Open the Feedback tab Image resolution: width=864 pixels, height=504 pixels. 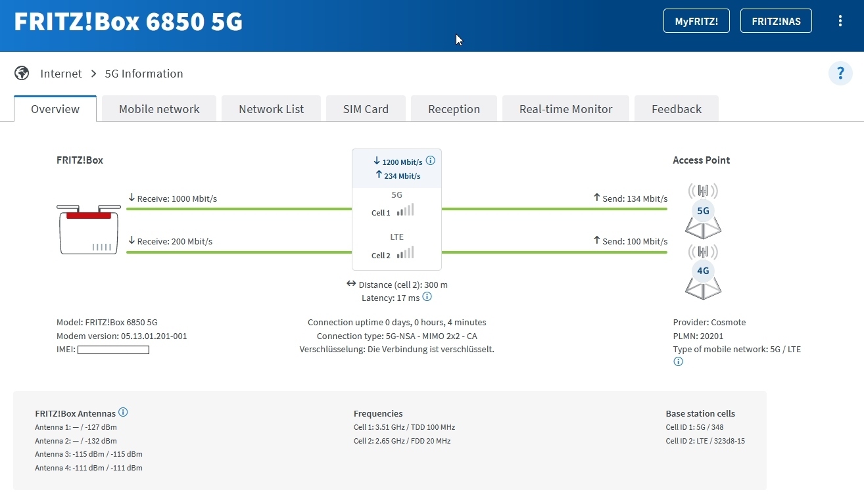tap(677, 109)
